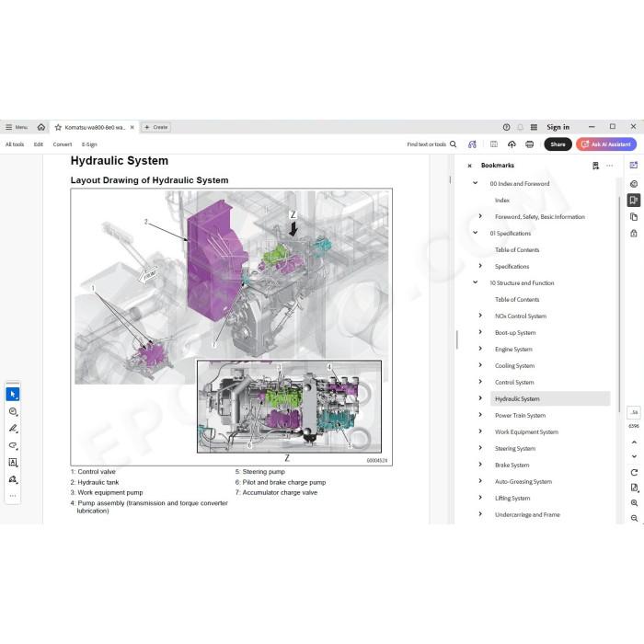The width and height of the screenshot is (644, 644).
Task: Expand the NOx Control System bookmark
Action: tap(480, 316)
